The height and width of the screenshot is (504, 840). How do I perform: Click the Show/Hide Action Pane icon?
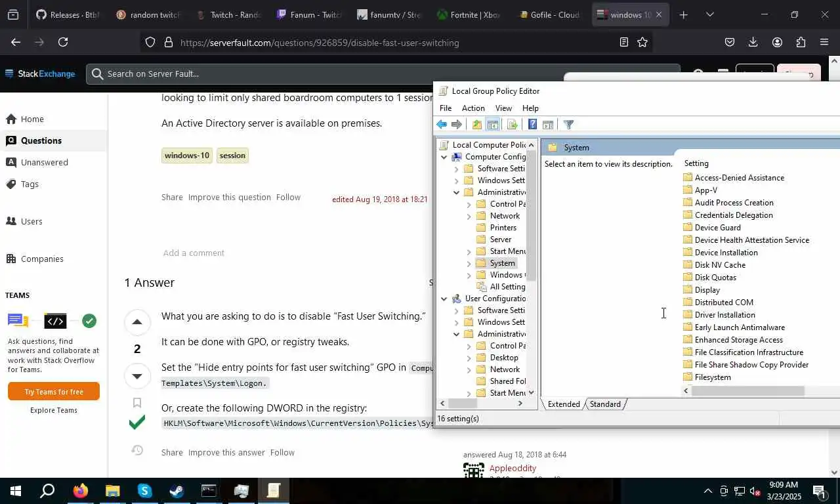click(548, 125)
